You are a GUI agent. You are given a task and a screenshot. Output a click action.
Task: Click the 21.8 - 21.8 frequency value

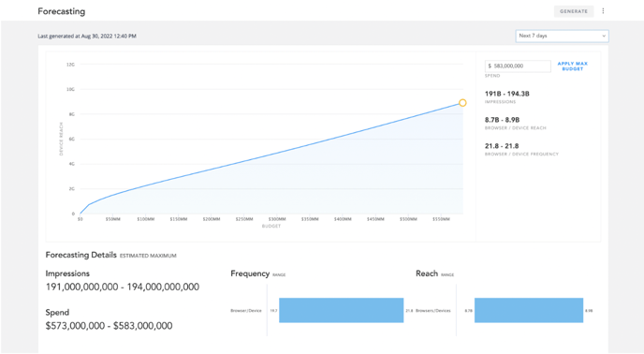(502, 146)
